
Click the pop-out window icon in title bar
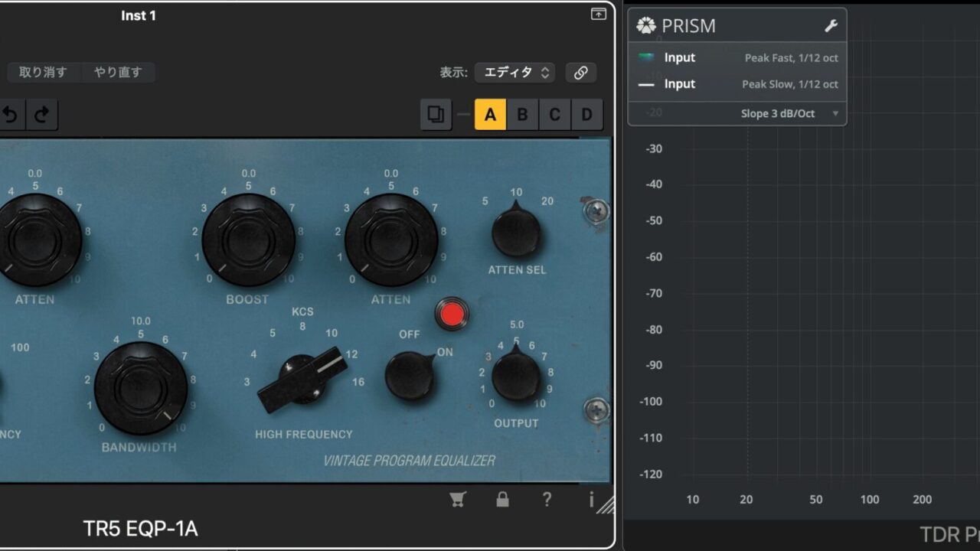tap(598, 14)
